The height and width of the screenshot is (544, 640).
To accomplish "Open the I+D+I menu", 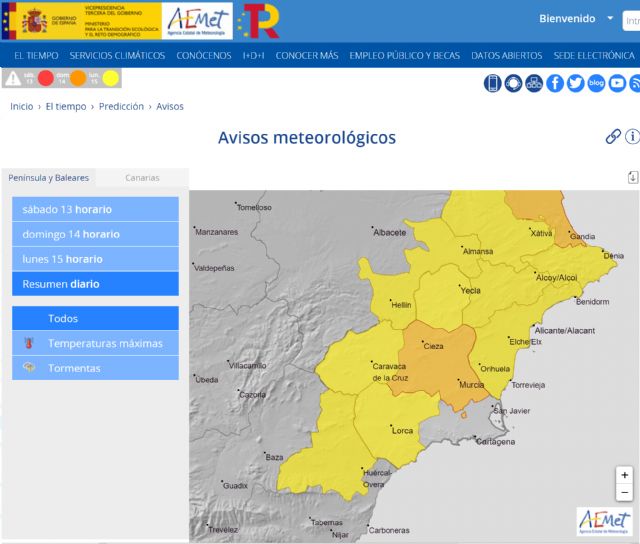I will (x=253, y=56).
